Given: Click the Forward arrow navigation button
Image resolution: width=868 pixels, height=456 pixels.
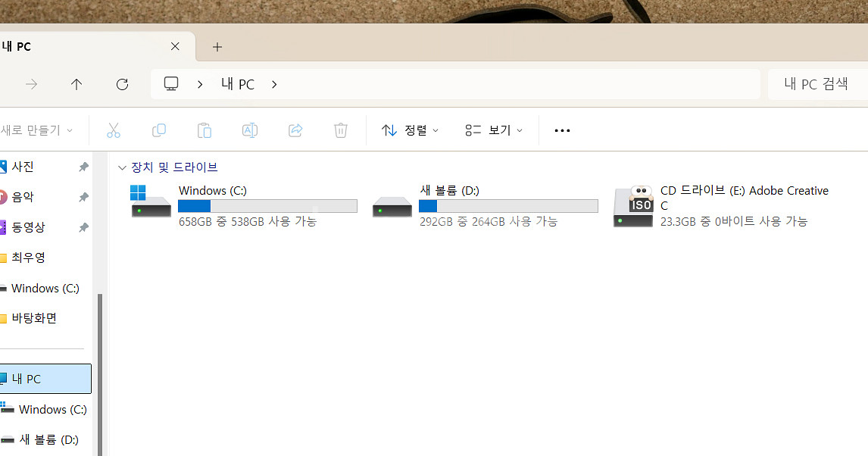Looking at the screenshot, I should point(32,84).
